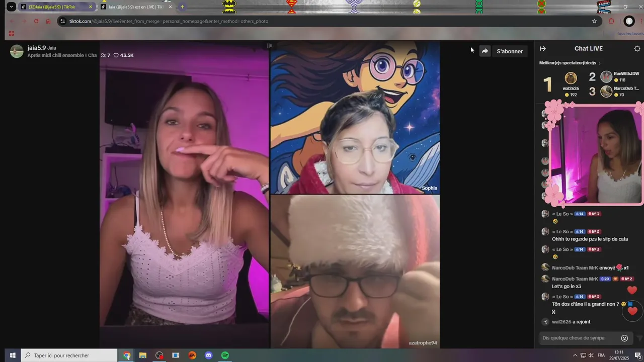Click 'Après midi chill ensemble ! Cha' stream title

tap(62, 55)
